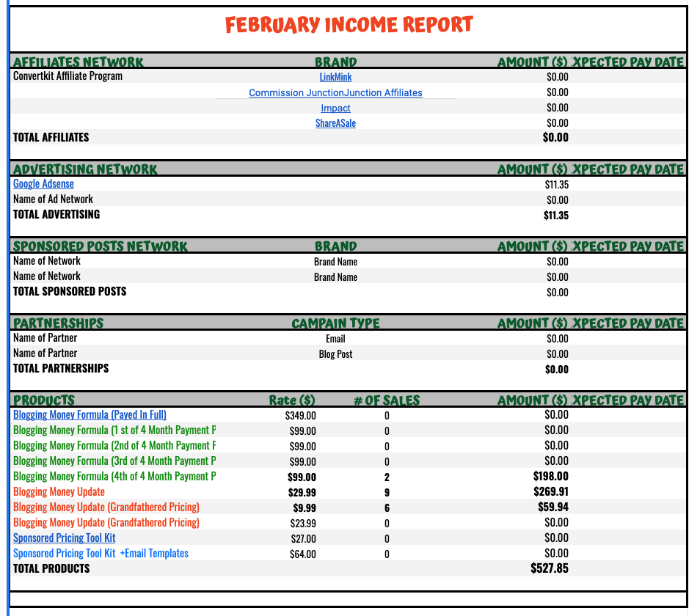Open the Impact affiliate link
Screen dimensions: 700x616
(x=335, y=107)
